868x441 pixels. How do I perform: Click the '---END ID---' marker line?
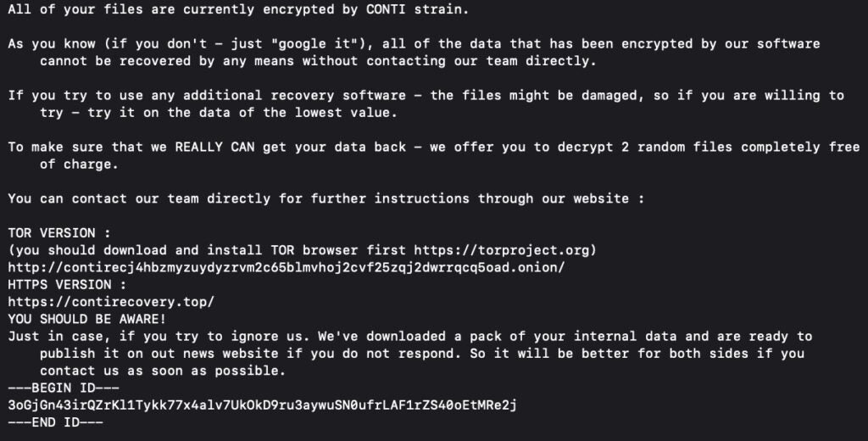[55, 422]
